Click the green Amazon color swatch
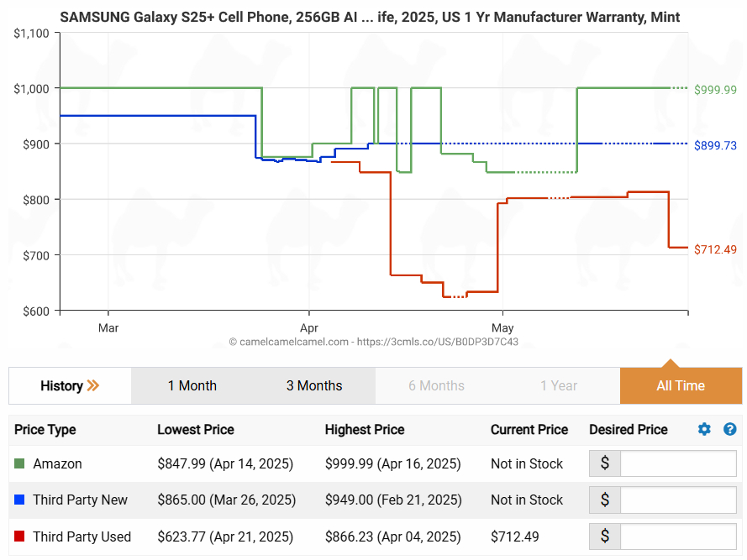The image size is (747, 560). click(x=19, y=463)
